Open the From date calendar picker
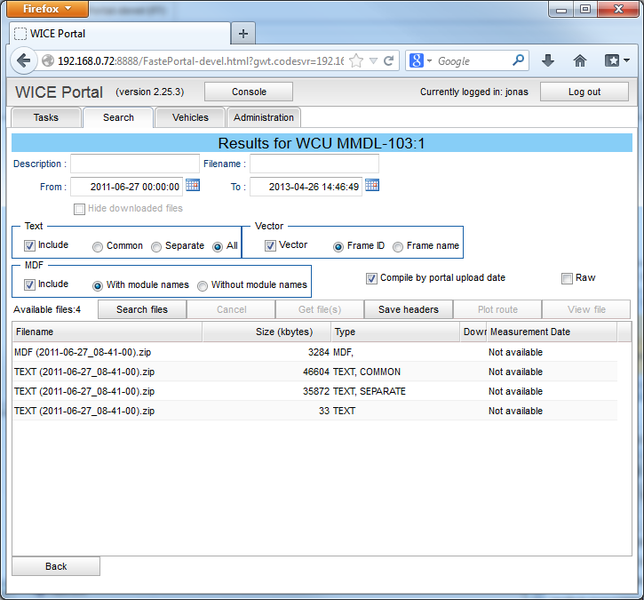The height and width of the screenshot is (600, 644). coord(193,185)
